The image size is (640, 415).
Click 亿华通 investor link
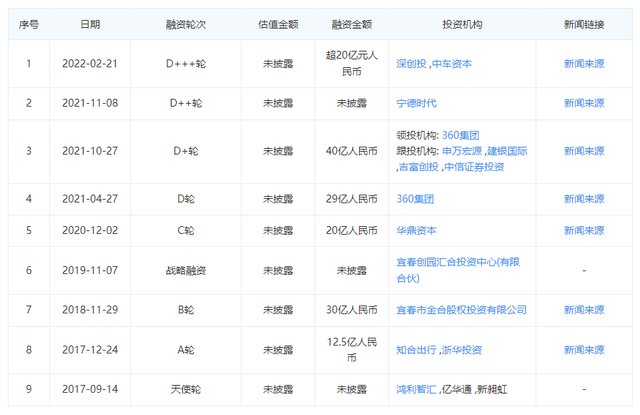459,389
